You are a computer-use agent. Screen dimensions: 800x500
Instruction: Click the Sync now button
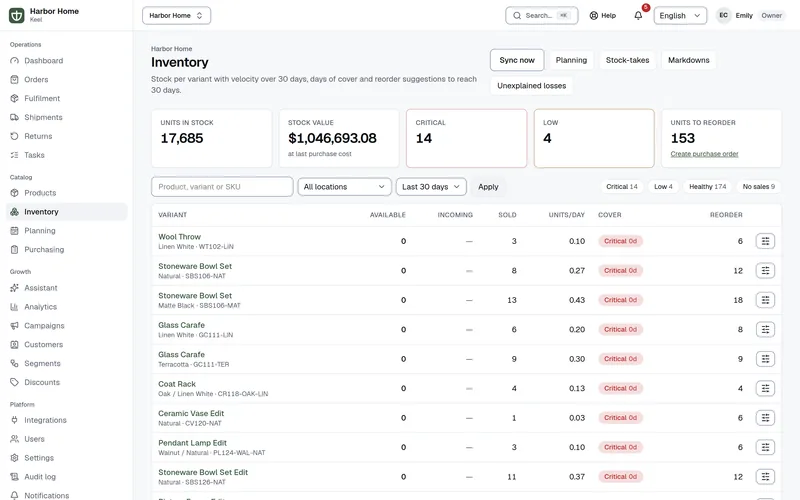pyautogui.click(x=517, y=60)
